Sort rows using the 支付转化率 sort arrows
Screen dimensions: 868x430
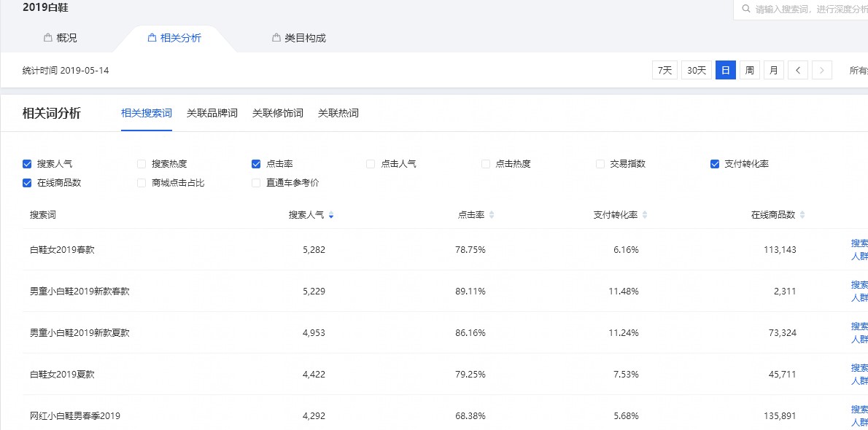(x=643, y=214)
